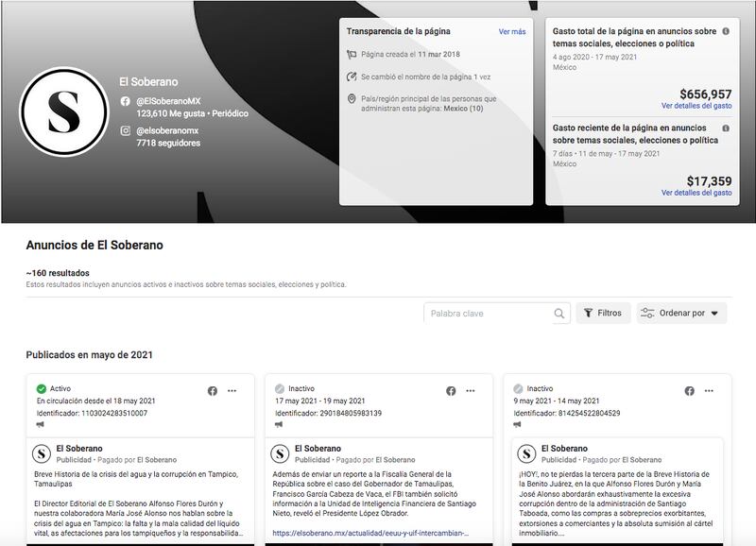Click the Instagram icon beside @elsoberanomx

[x=126, y=130]
